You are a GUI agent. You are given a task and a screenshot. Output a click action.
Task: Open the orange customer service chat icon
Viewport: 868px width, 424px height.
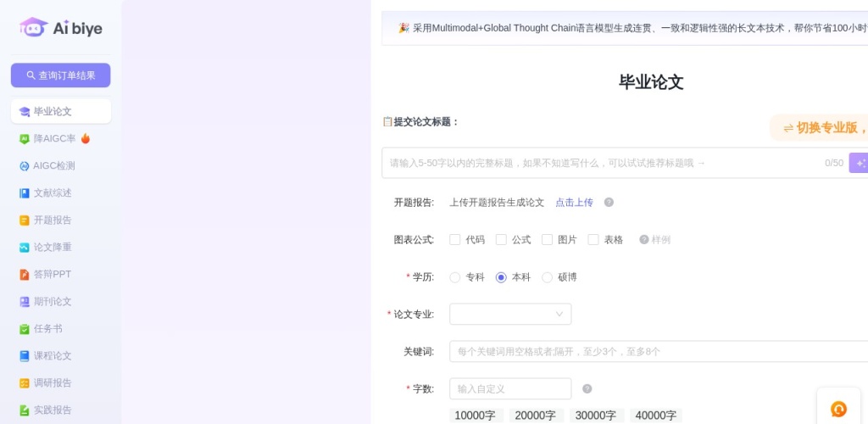838,409
